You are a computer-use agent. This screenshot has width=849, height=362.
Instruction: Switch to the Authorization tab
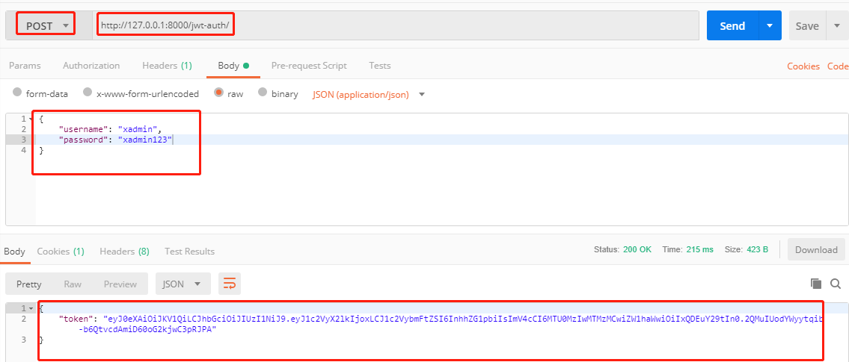click(91, 65)
